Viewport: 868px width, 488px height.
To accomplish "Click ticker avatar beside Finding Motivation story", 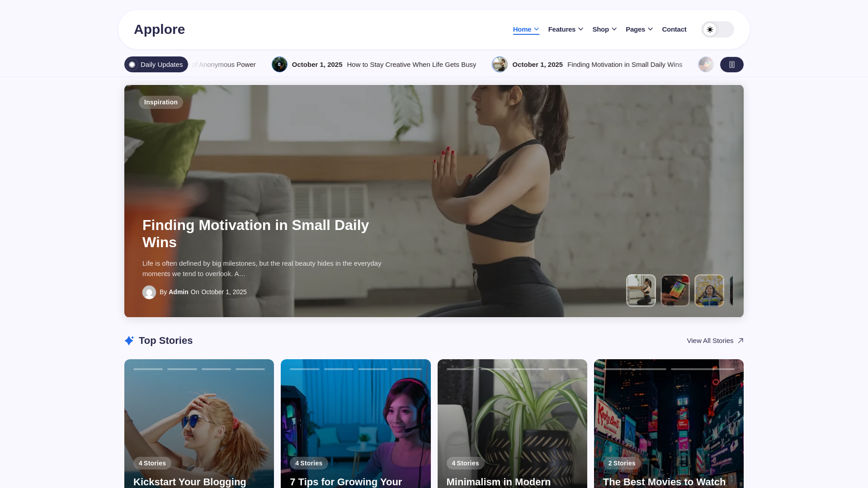I will [500, 65].
